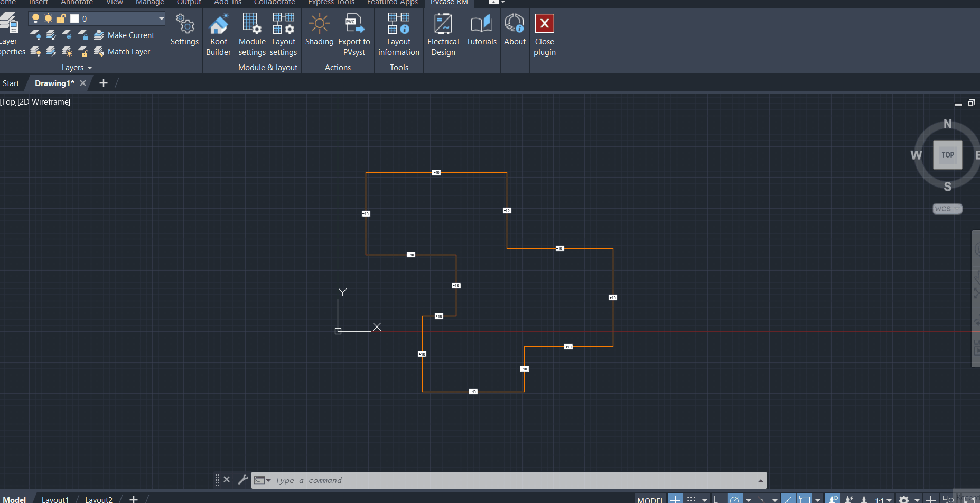The image size is (980, 503).
Task: Open Layout settings
Action: pyautogui.click(x=283, y=35)
